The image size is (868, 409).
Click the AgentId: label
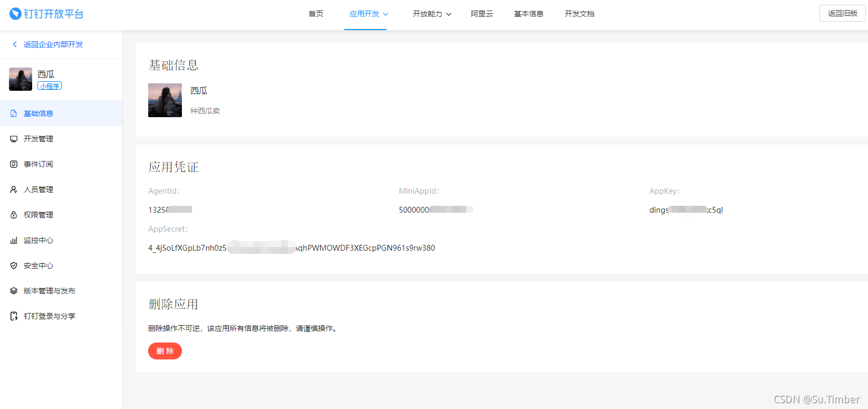[164, 191]
